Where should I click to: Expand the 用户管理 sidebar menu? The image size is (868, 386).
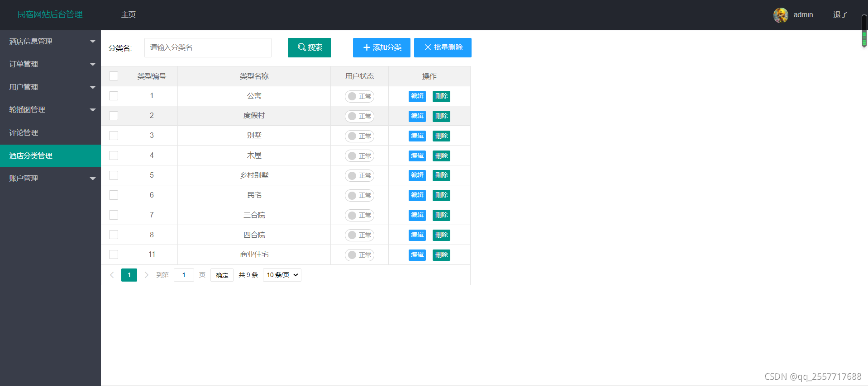coord(50,87)
